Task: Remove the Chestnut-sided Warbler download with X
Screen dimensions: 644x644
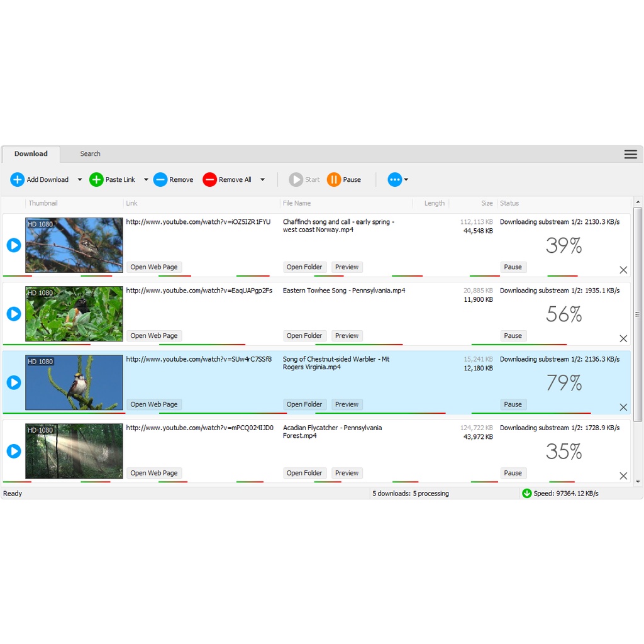Action: click(623, 407)
